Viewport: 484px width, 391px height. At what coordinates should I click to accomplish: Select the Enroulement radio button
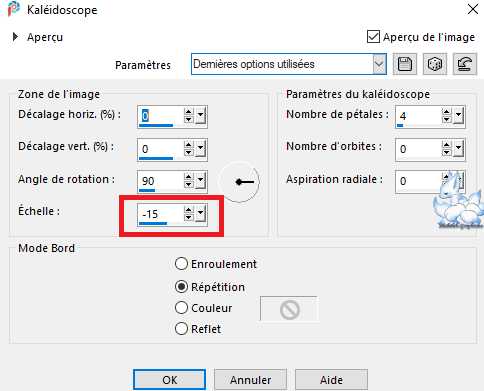tap(181, 264)
